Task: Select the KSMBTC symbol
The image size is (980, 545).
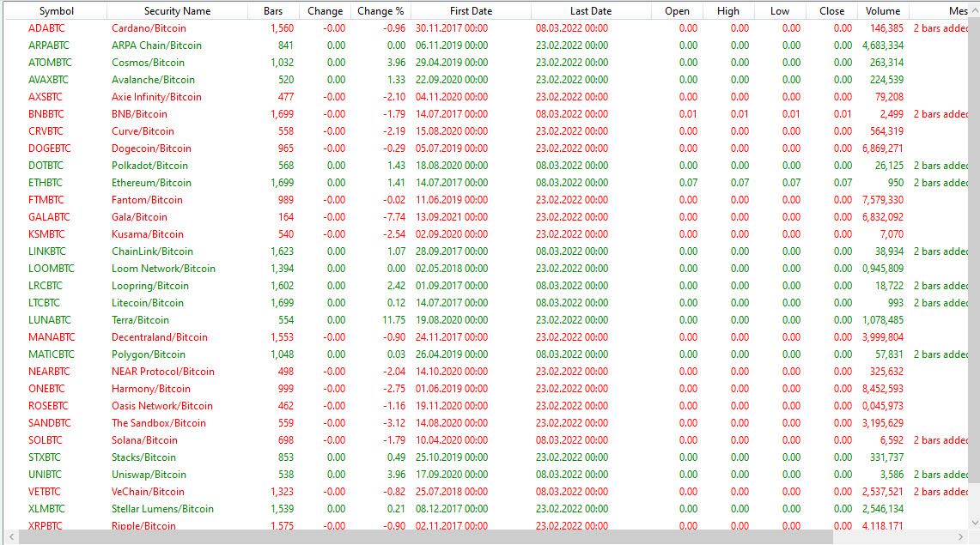Action: coord(46,234)
